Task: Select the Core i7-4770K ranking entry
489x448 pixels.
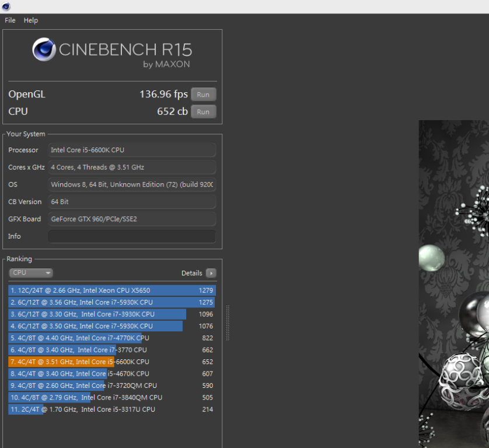Action: point(112,338)
